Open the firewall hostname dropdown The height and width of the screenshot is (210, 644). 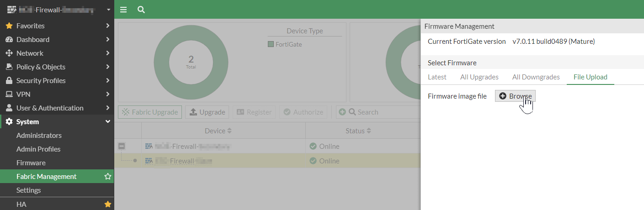pos(108,10)
